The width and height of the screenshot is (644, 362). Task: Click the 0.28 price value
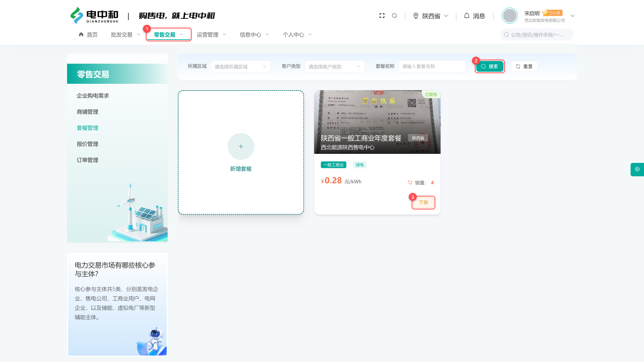point(333,180)
